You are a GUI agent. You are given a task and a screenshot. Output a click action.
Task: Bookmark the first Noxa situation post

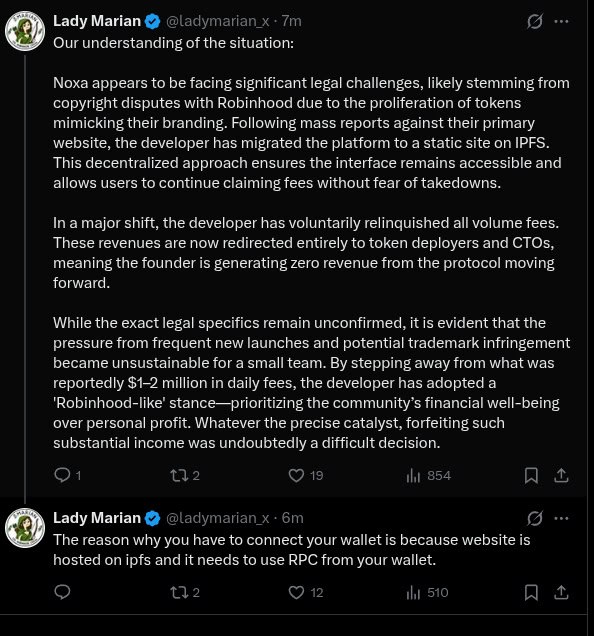(x=531, y=475)
